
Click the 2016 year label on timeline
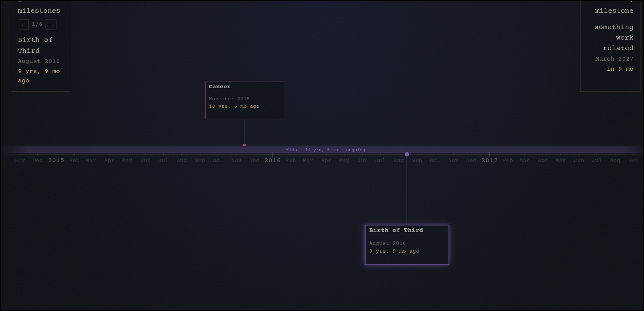273,160
